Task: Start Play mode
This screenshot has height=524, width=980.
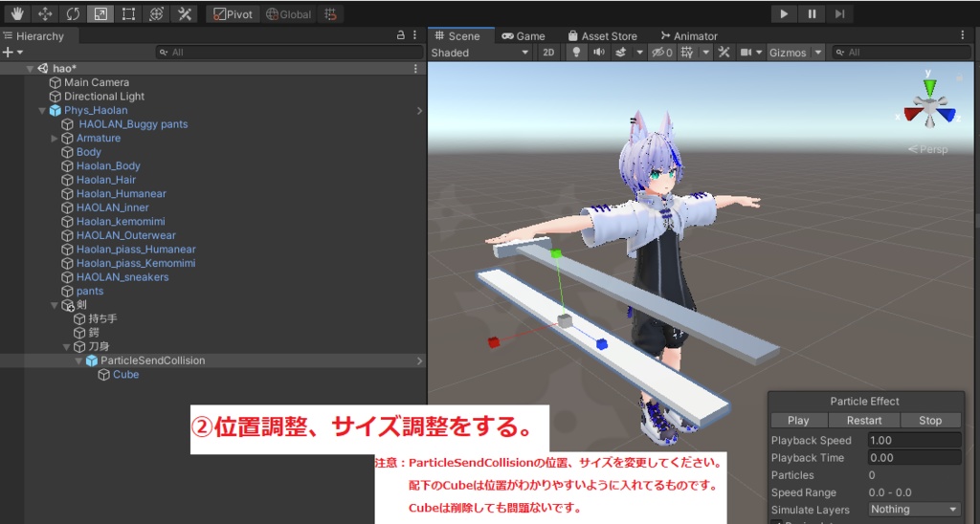Action: 784,13
